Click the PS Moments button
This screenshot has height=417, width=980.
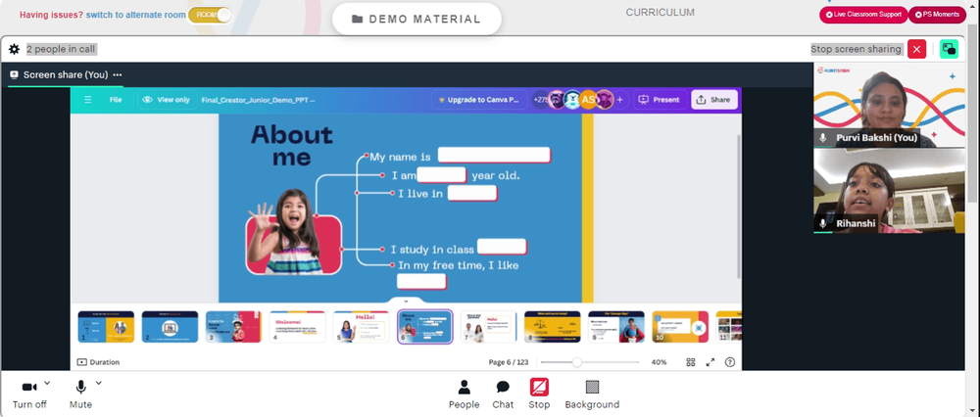(x=936, y=15)
